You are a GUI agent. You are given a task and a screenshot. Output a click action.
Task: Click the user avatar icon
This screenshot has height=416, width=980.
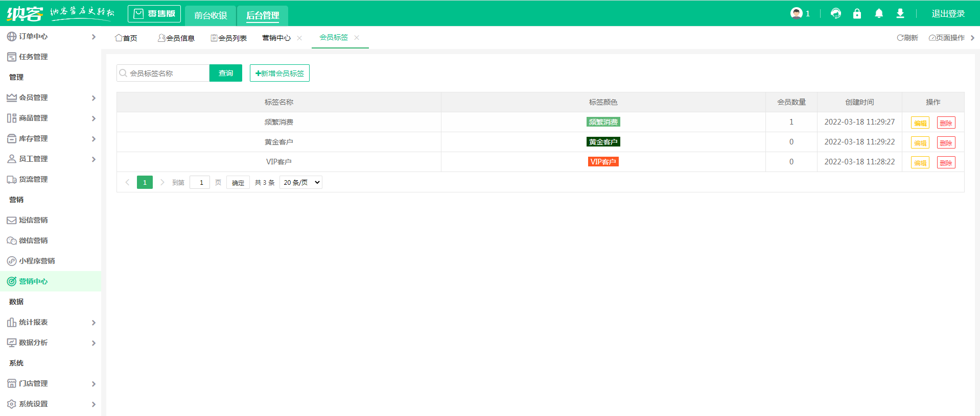796,13
